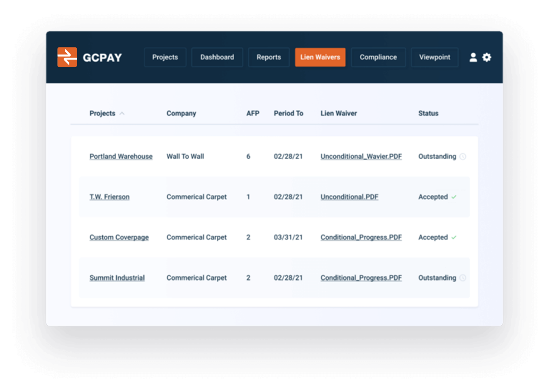Open the Summit Industrial project link

117,278
